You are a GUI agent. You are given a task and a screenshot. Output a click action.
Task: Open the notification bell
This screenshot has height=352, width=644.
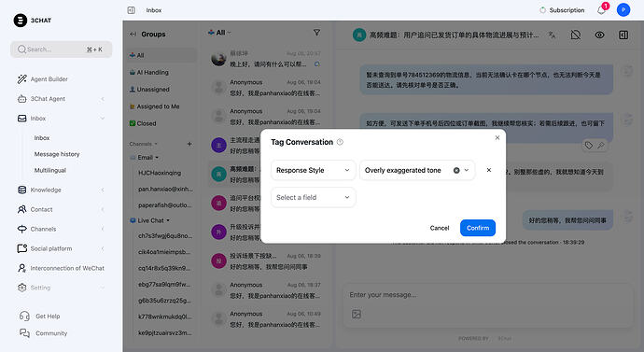pos(601,10)
